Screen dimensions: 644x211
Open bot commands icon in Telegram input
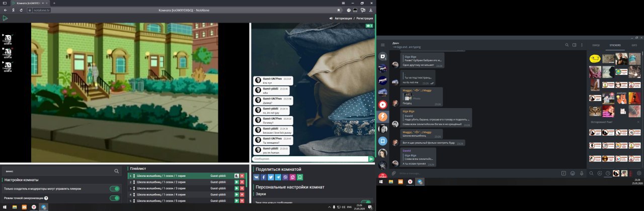pyautogui.click(x=564, y=173)
